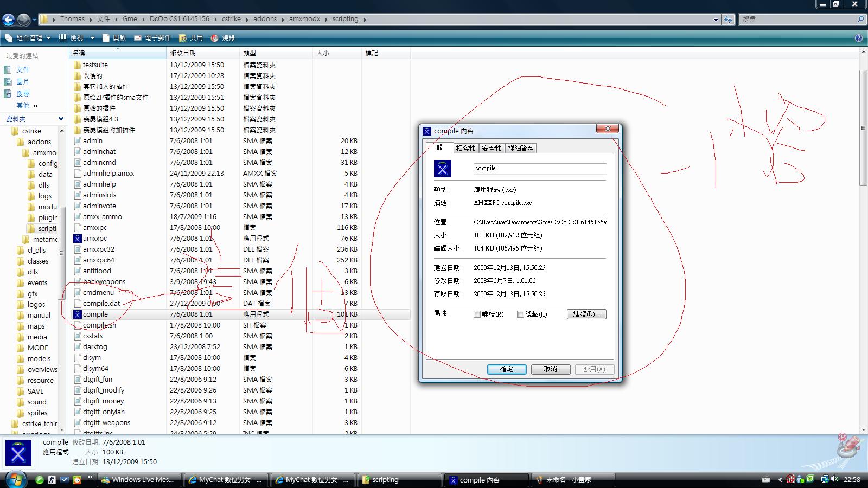Toggle the 唯讀(R) checkbox

tap(477, 314)
